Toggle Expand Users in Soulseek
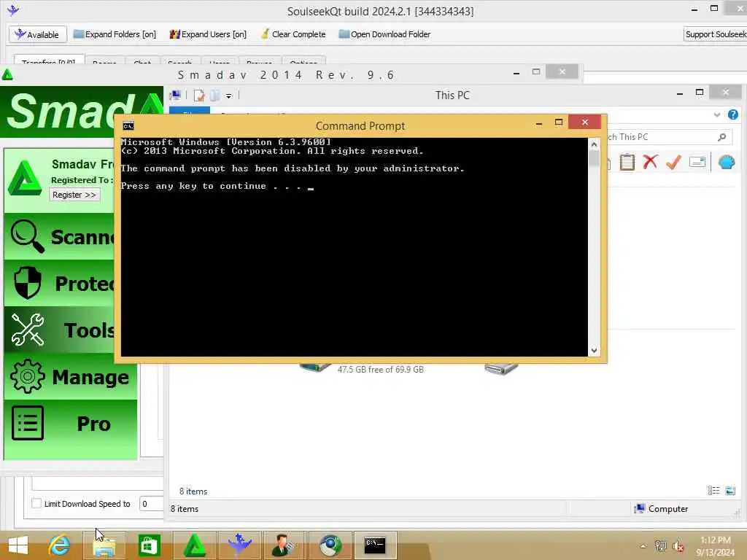The image size is (747, 560). click(x=208, y=34)
